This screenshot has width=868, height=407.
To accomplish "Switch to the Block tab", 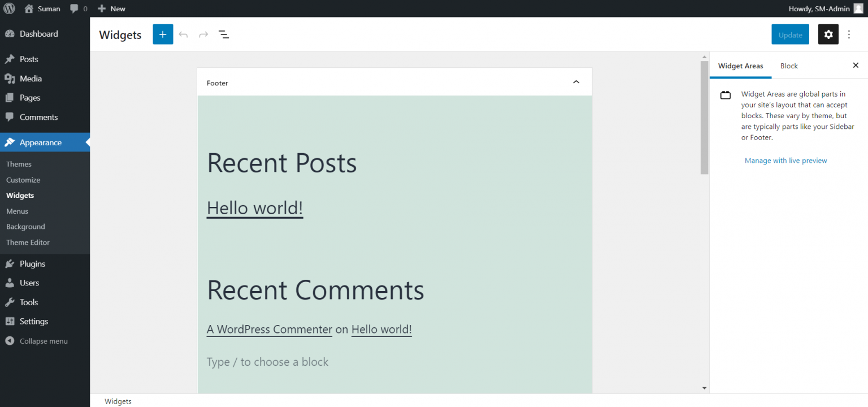I will [789, 66].
